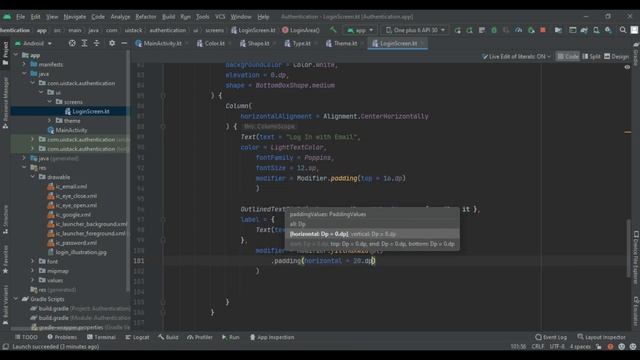Collapse the java folder node
The image size is (640, 360).
[24, 74]
